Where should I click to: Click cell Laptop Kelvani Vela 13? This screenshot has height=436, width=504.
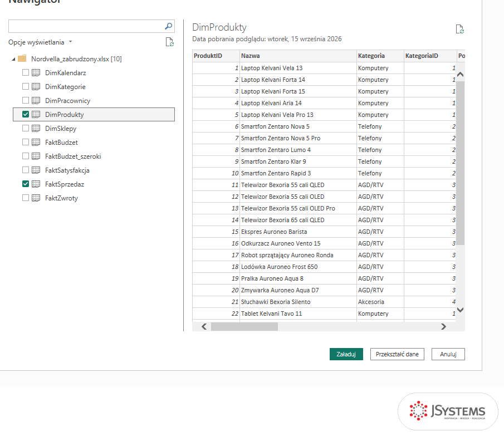pyautogui.click(x=298, y=68)
